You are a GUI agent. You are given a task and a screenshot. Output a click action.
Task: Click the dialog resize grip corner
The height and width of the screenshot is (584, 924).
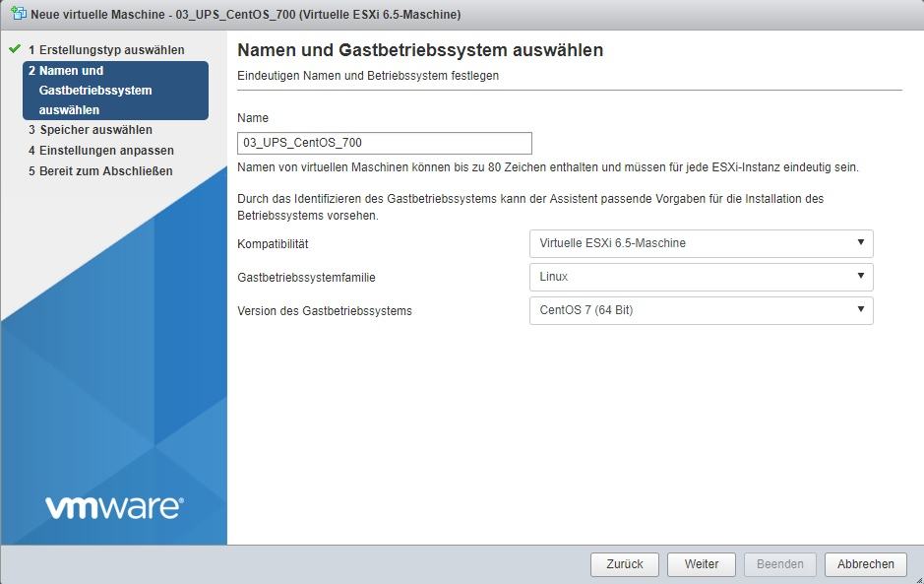tap(919, 579)
